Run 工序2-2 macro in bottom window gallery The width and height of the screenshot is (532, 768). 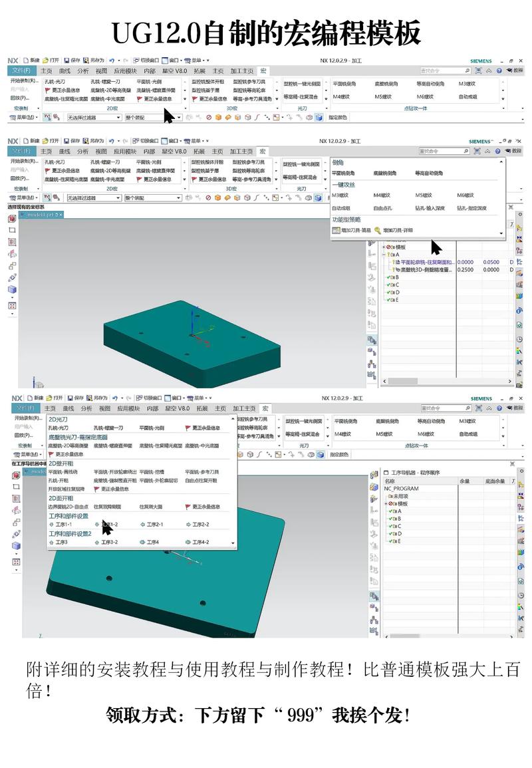[198, 525]
